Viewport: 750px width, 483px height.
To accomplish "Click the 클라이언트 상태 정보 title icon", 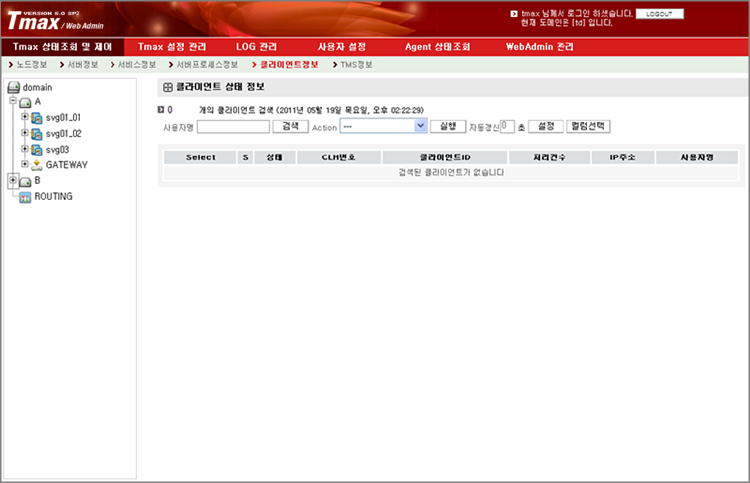I will pos(167,87).
